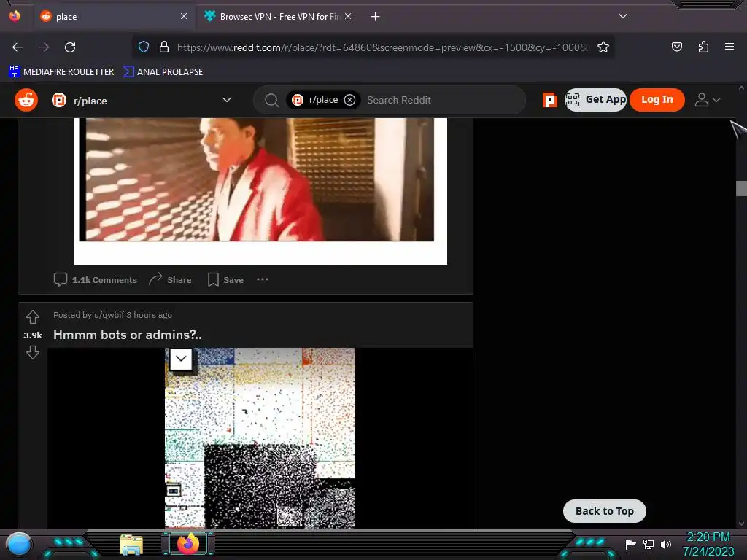The image size is (747, 560).
Task: Open the 1.1k Comments link
Action: (x=96, y=279)
